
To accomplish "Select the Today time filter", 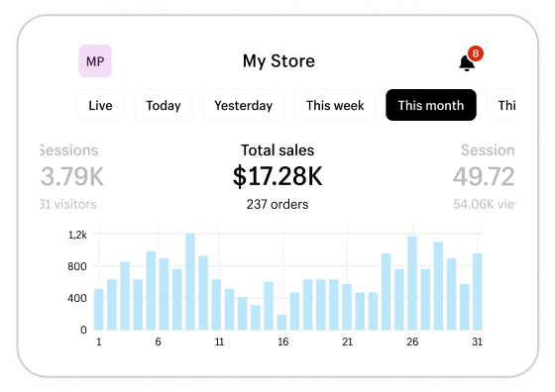I will pos(164,105).
